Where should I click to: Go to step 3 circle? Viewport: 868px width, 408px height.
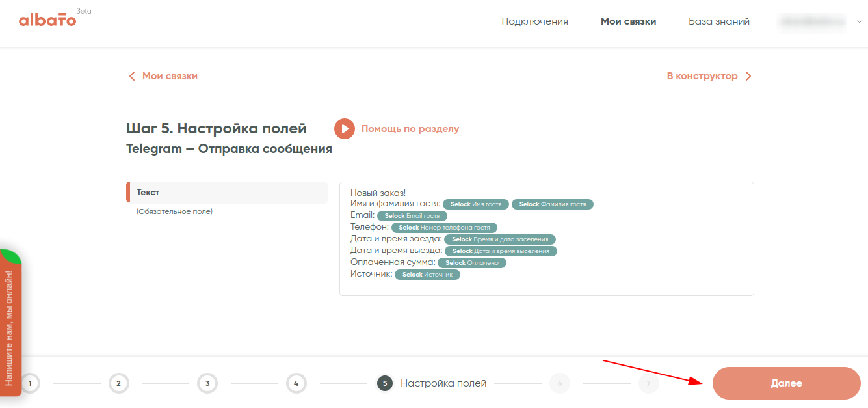point(207,384)
